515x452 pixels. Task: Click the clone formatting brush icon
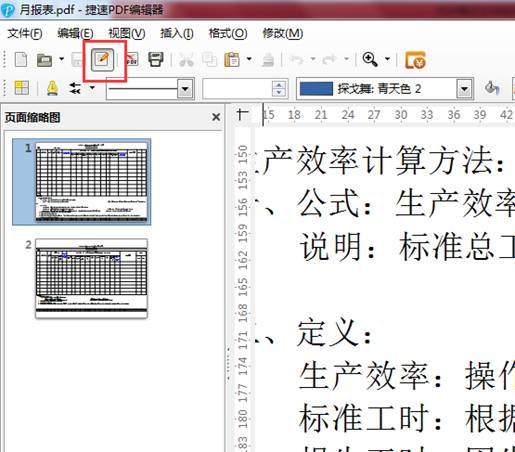click(x=268, y=60)
